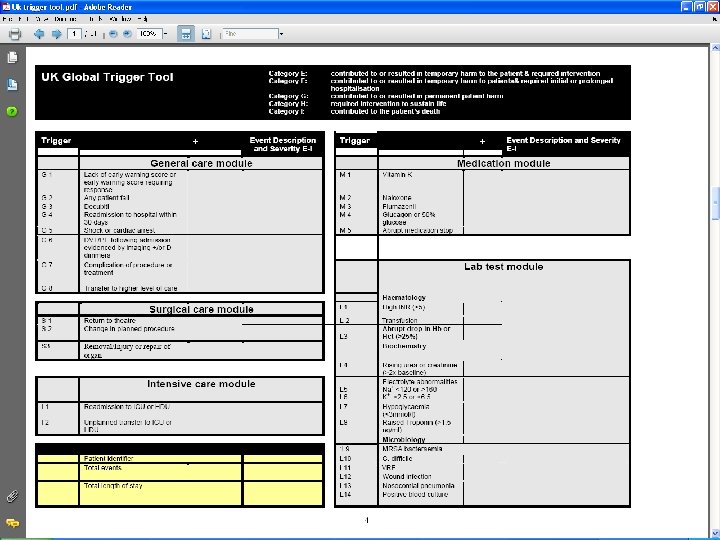
Task: Click the 'Intensive care module' heading
Action: tap(201, 384)
